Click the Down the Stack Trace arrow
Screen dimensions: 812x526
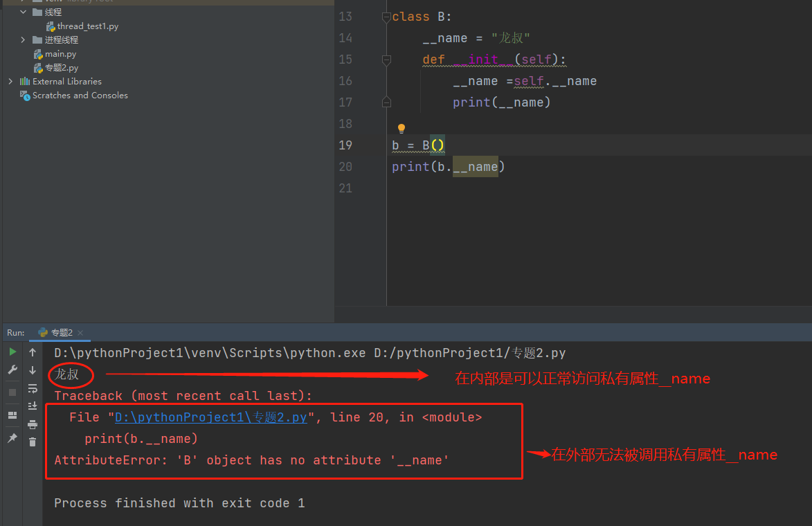(x=33, y=370)
